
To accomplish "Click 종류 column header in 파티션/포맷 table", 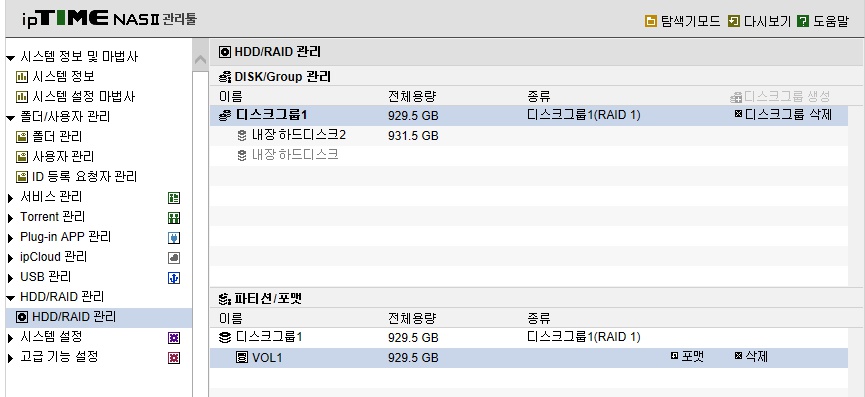I will click(x=539, y=318).
